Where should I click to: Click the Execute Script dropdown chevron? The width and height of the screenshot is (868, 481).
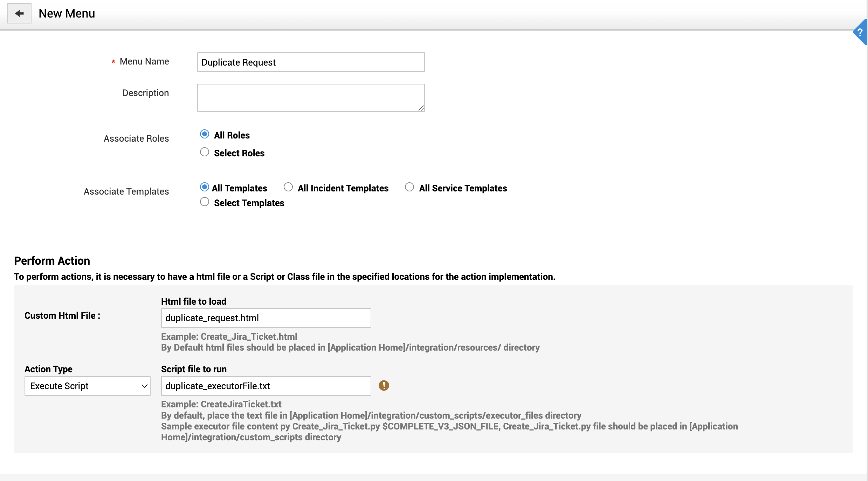[144, 386]
